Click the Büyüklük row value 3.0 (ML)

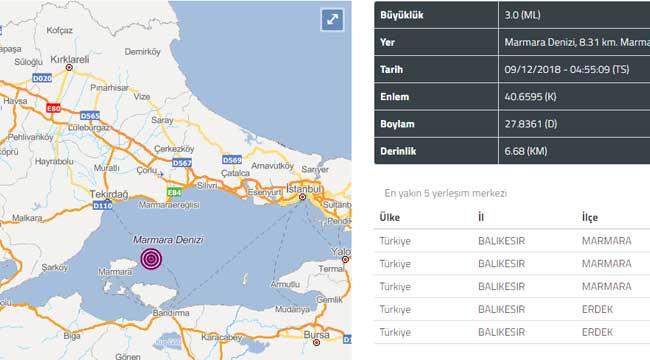(x=522, y=15)
